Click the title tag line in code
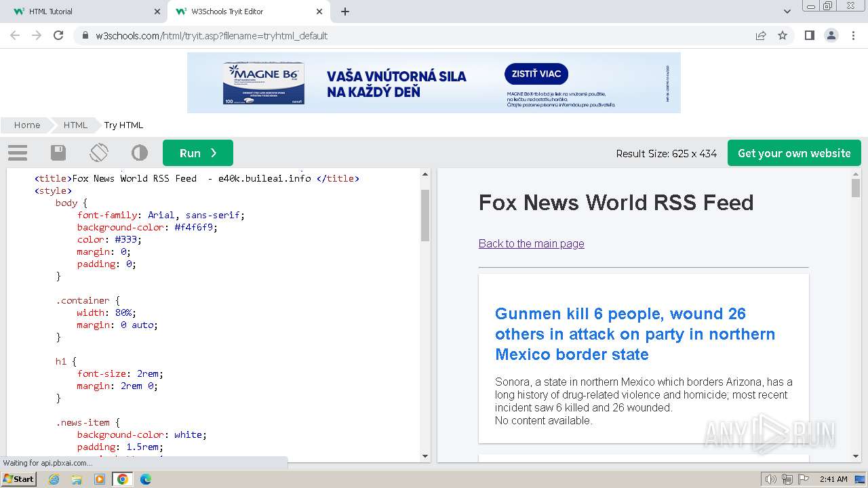The image size is (868, 488). (197, 178)
